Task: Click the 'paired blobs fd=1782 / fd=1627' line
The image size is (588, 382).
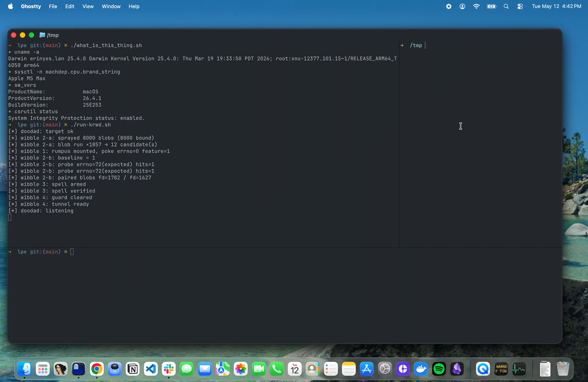Action: pyautogui.click(x=80, y=178)
